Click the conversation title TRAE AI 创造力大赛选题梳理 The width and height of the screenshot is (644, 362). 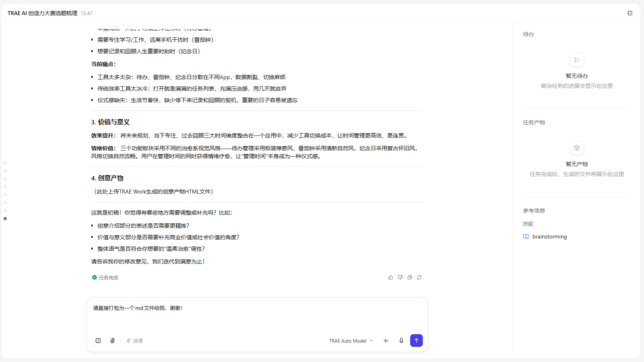42,13
